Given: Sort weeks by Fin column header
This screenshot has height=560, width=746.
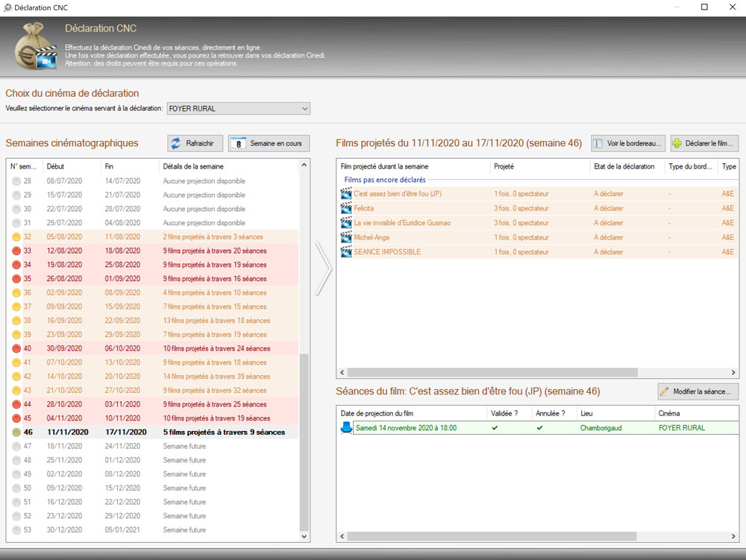Looking at the screenshot, I should coord(129,166).
